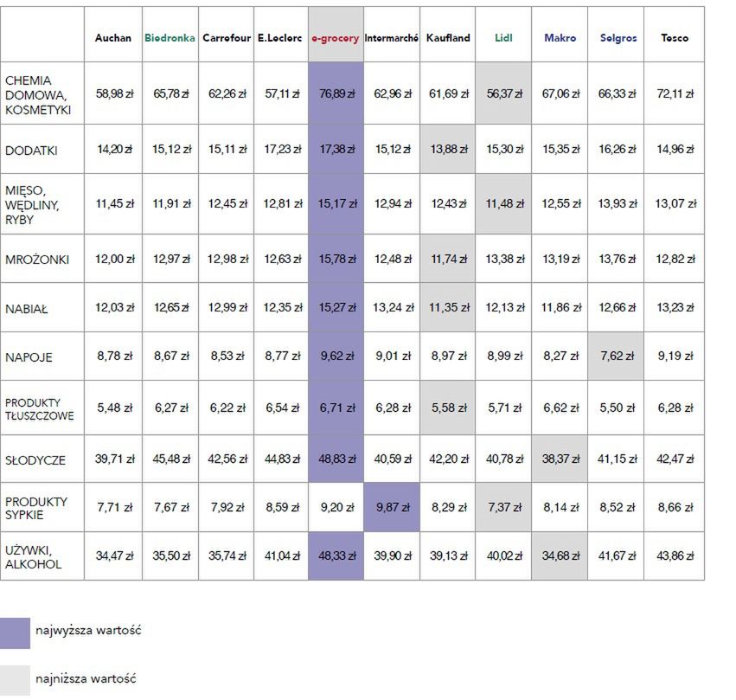Click the 9,20 zł e-grocery cell

coord(336,508)
